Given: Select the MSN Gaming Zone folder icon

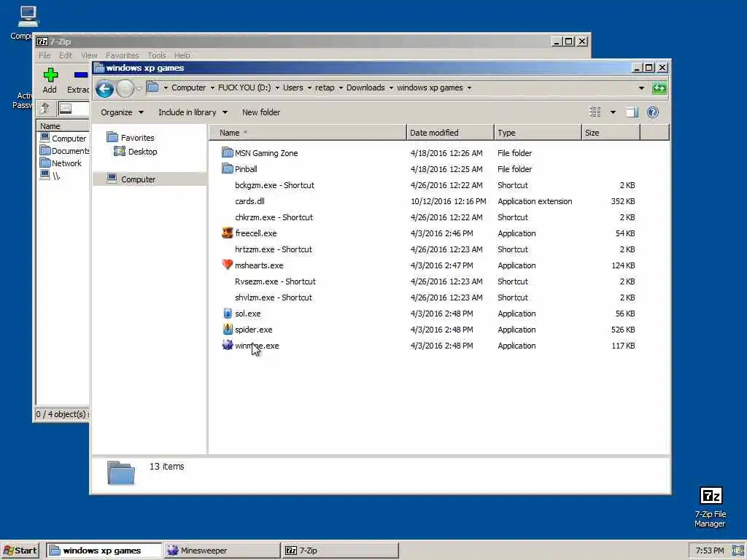Looking at the screenshot, I should 228,153.
